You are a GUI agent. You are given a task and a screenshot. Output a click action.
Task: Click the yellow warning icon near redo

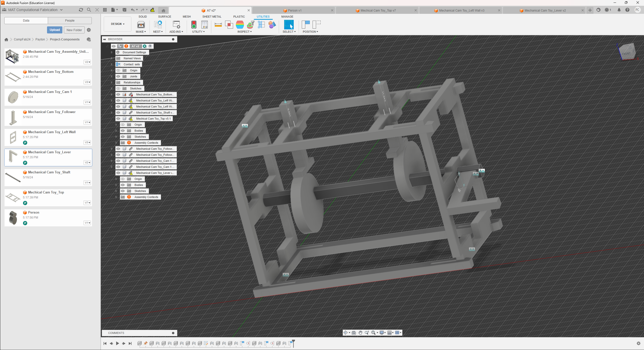coord(152,10)
